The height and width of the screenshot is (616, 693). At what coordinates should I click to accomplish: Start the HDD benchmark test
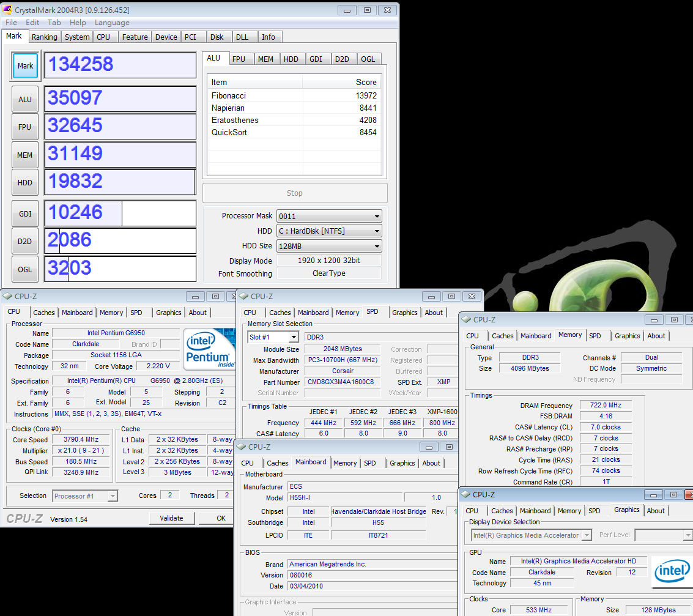click(x=25, y=182)
